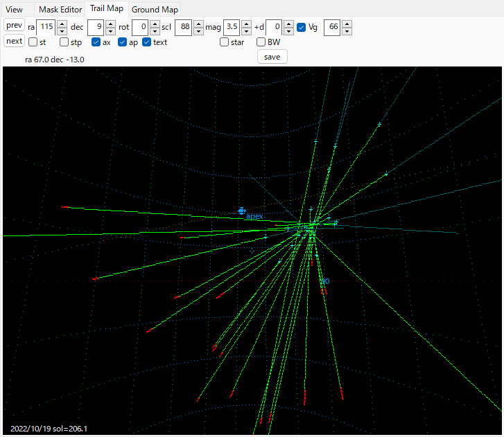Increase the rot spinner value
Viewport: 504px width, 437px height.
(x=155, y=24)
